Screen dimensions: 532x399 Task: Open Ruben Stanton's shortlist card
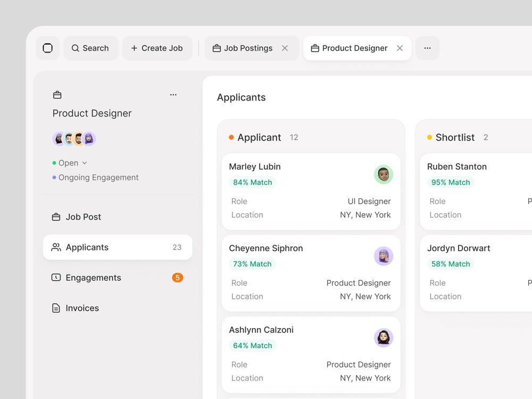tap(476, 192)
